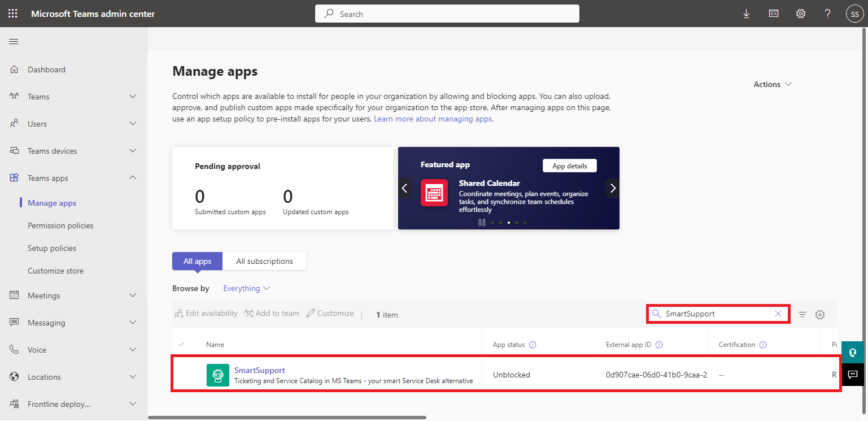The image size is (868, 421).
Task: Click Add to team toolbar button
Action: pyautogui.click(x=272, y=313)
